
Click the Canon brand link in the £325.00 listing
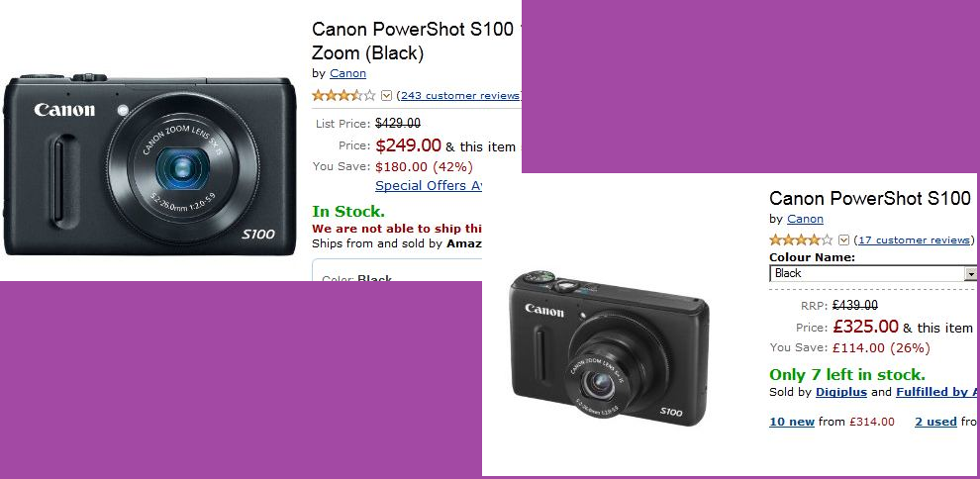click(805, 219)
